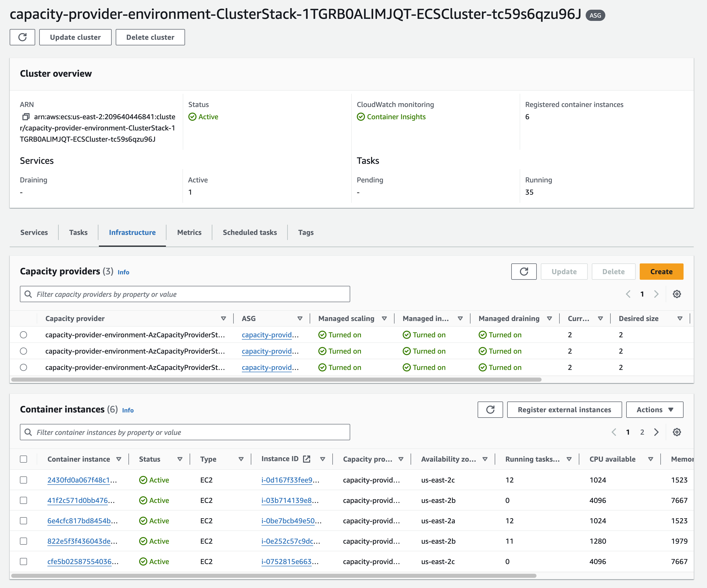Refresh the Capacity providers list
Viewport: 707px width, 588px height.
pos(523,272)
